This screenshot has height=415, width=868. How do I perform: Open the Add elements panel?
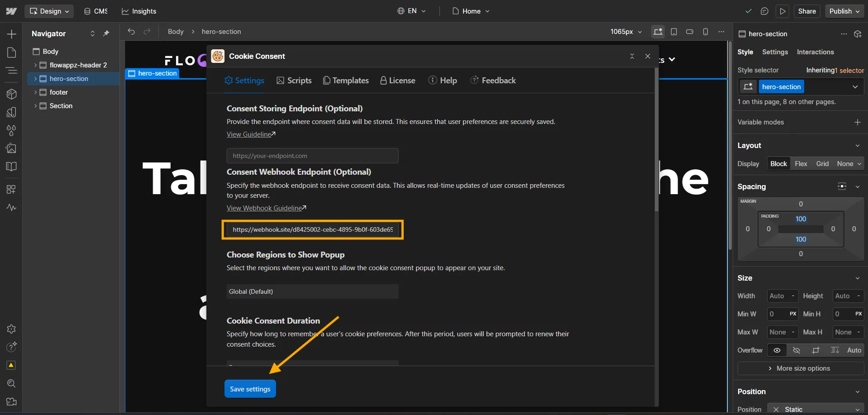[x=12, y=34]
